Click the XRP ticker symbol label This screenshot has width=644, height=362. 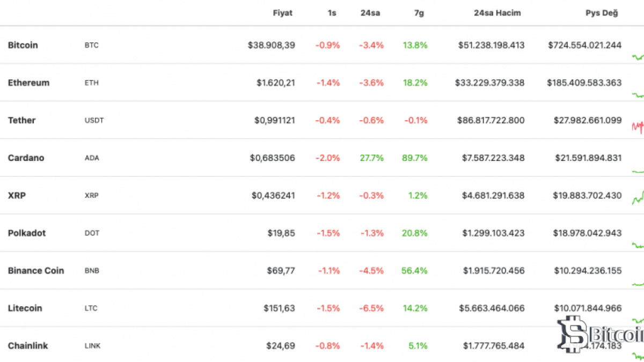pyautogui.click(x=92, y=196)
